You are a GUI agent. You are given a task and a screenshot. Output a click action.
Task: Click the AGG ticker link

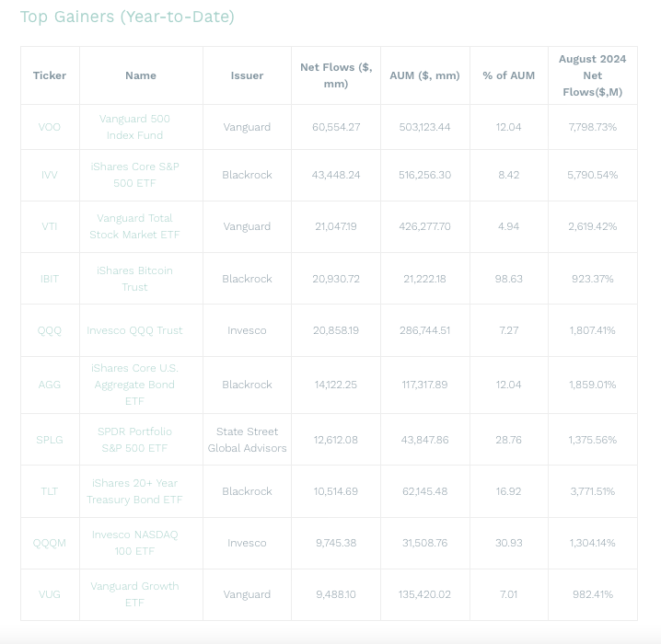[x=50, y=385]
